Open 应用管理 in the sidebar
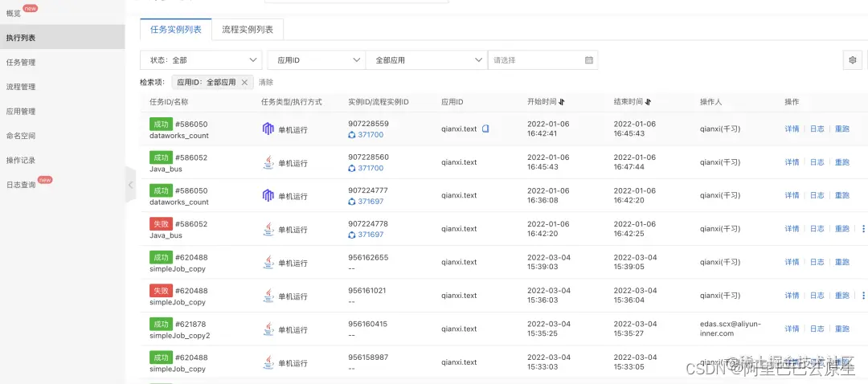 point(20,111)
